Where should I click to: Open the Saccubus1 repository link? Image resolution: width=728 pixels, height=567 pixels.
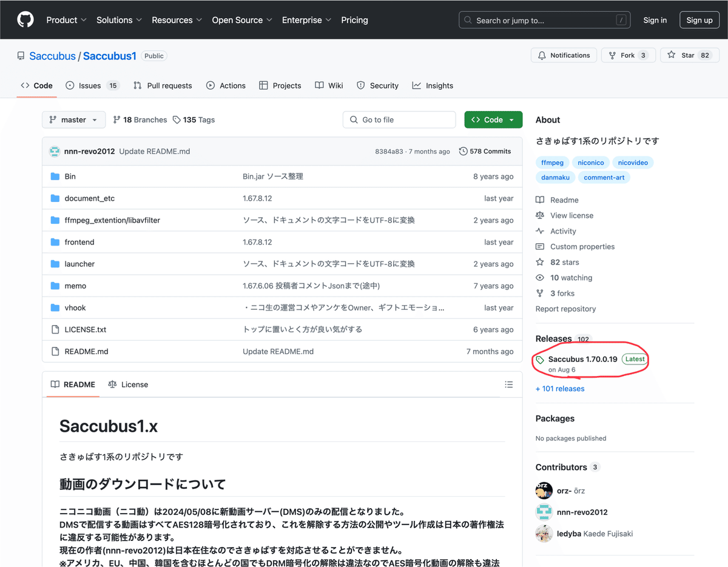pos(109,56)
